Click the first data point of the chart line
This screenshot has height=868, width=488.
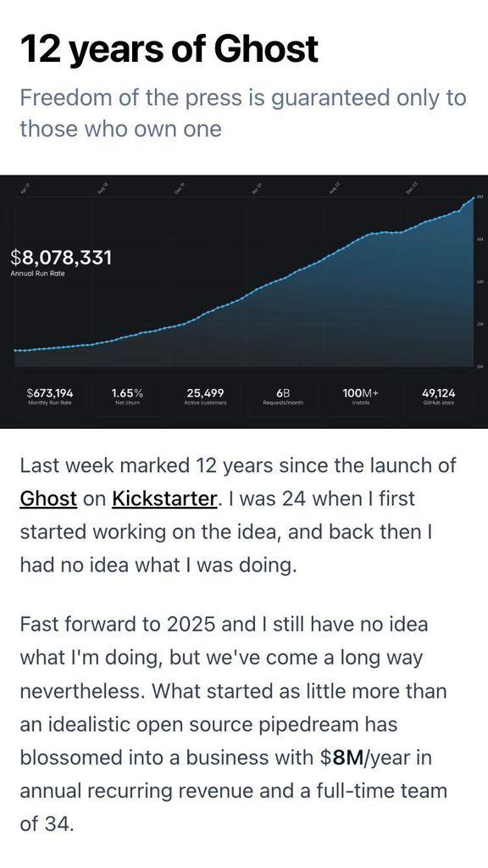(15, 350)
